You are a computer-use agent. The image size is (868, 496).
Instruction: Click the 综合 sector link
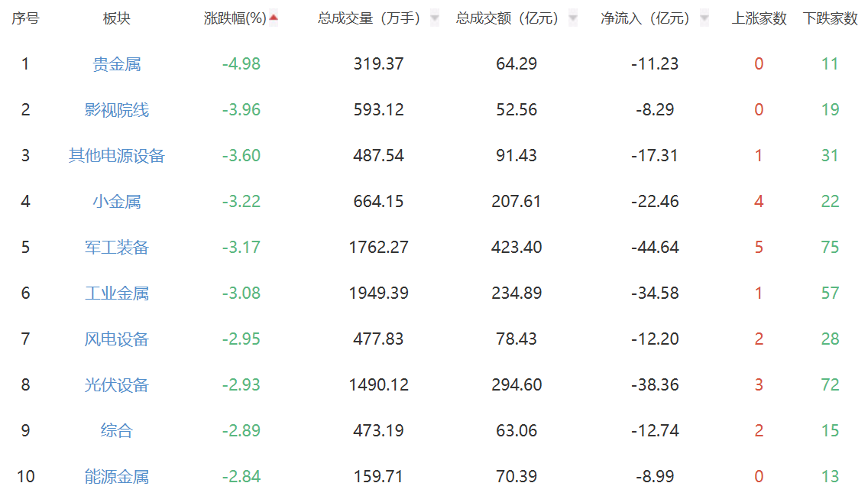pyautogui.click(x=117, y=431)
